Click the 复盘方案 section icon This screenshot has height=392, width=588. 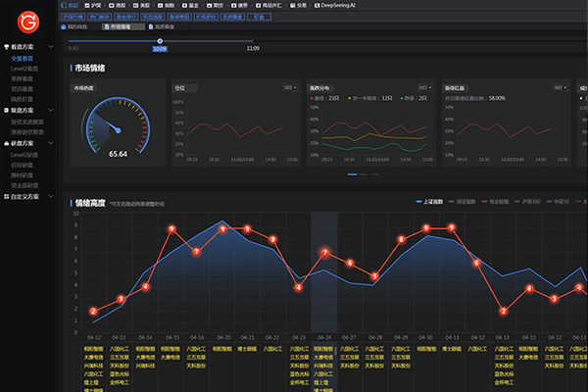pyautogui.click(x=8, y=110)
